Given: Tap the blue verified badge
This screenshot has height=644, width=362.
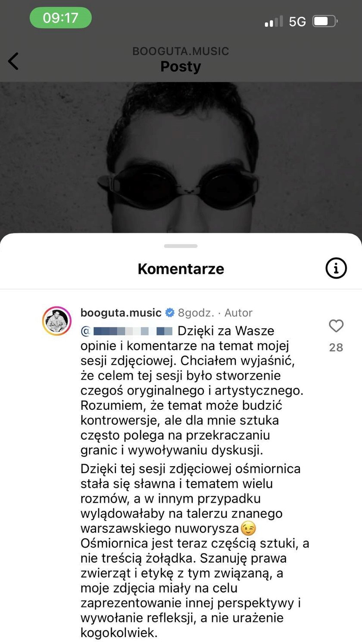Looking at the screenshot, I should 170,312.
